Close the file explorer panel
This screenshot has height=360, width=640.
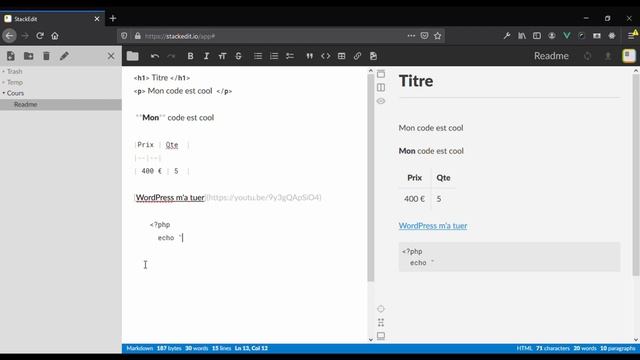111,56
